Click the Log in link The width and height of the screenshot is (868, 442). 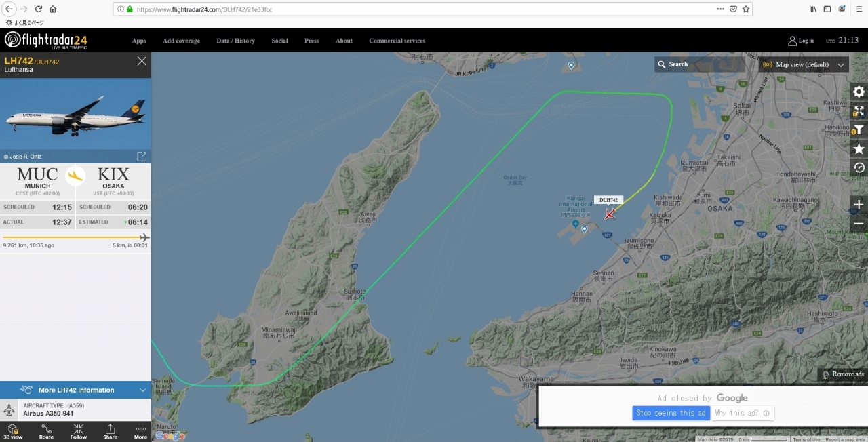(801, 41)
